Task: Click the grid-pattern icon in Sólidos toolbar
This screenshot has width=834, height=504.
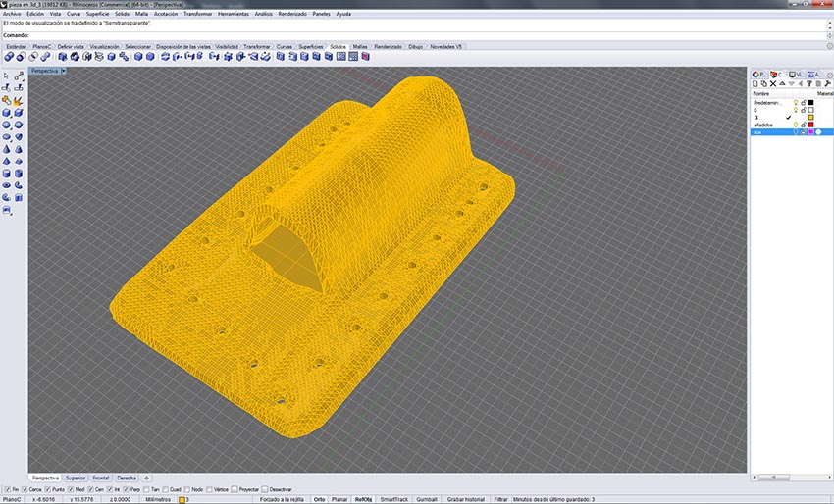Action: tap(353, 56)
